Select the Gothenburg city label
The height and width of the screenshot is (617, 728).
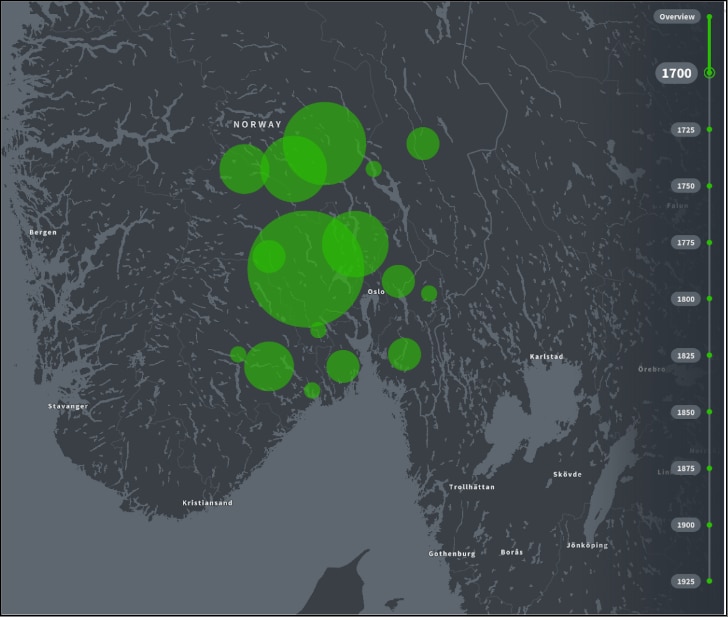452,553
